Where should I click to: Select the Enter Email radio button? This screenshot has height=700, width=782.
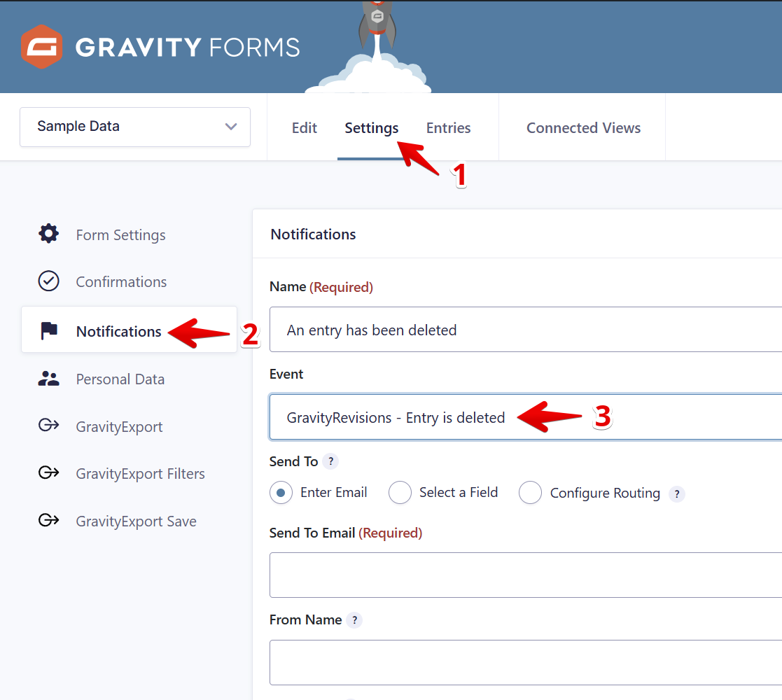point(281,493)
